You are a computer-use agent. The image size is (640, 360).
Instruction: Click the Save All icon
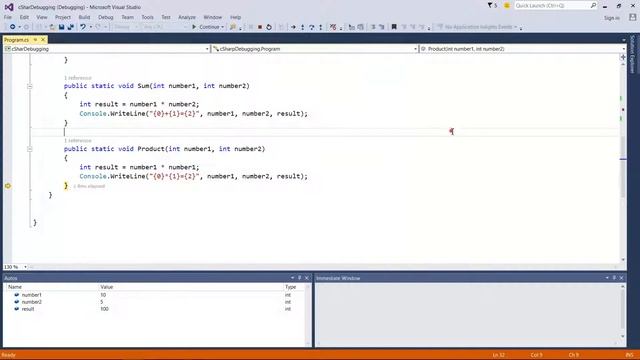[x=70, y=27]
